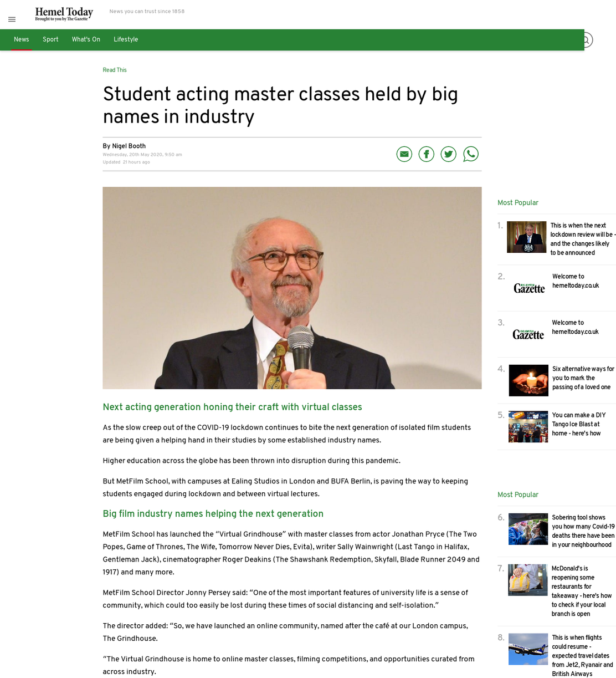616x678 pixels.
Task: Open the hamburger menu icon
Action: coord(12,19)
